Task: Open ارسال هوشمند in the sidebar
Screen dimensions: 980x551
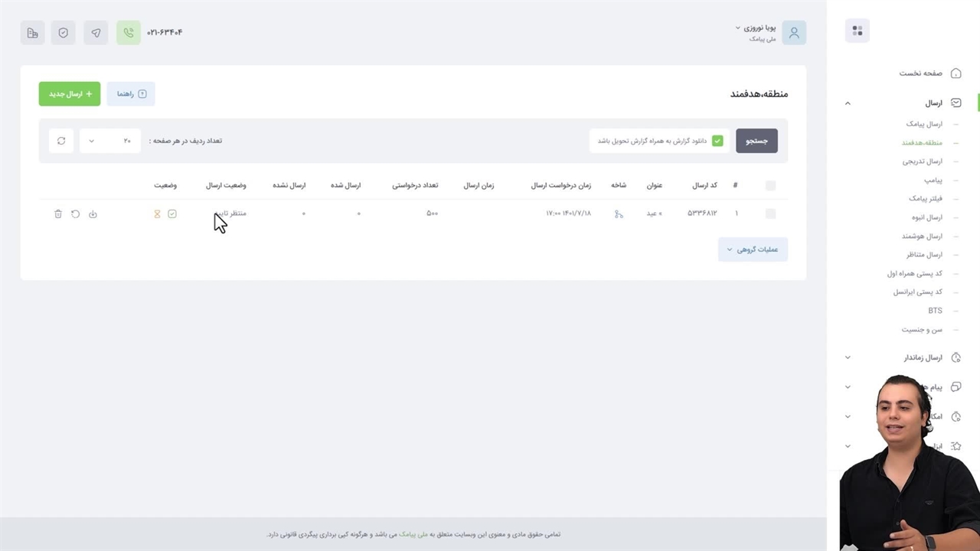Action: pos(922,236)
